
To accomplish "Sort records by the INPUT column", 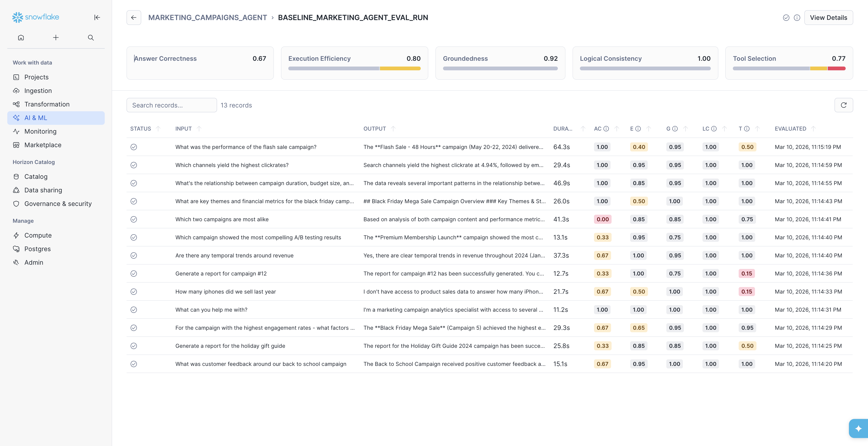I will coord(199,129).
